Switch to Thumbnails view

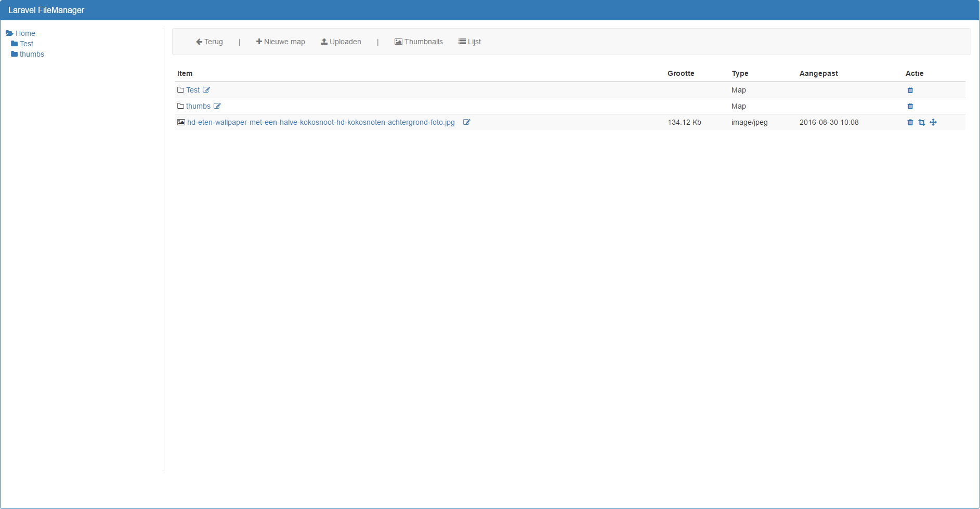(x=419, y=42)
